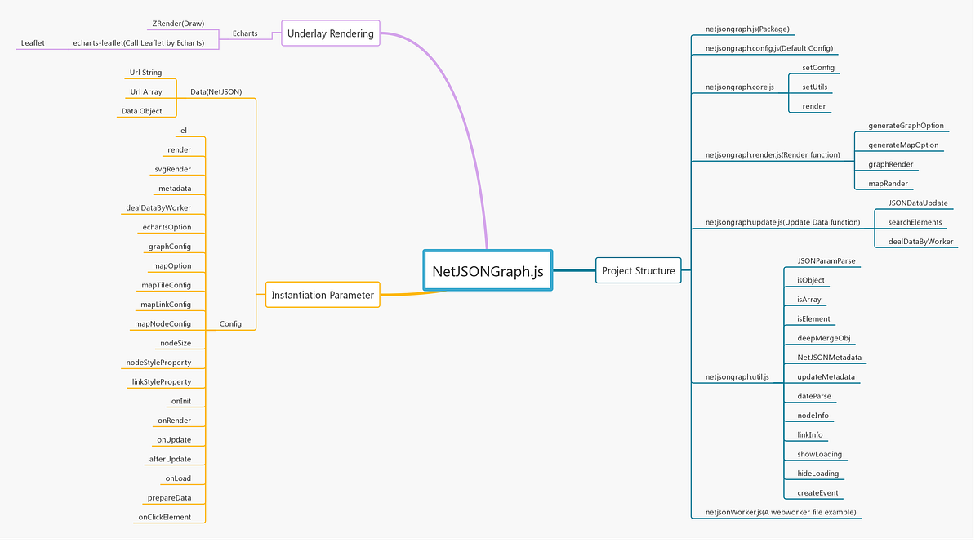Screen dimensions: 980x543
Task: Click the Underlay Rendering branch
Action: point(330,33)
